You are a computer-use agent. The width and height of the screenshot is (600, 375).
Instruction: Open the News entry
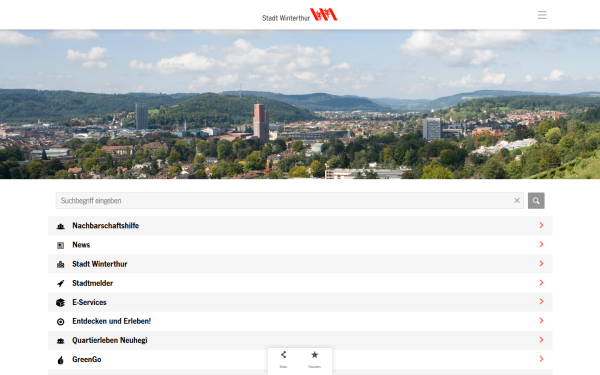tap(300, 245)
